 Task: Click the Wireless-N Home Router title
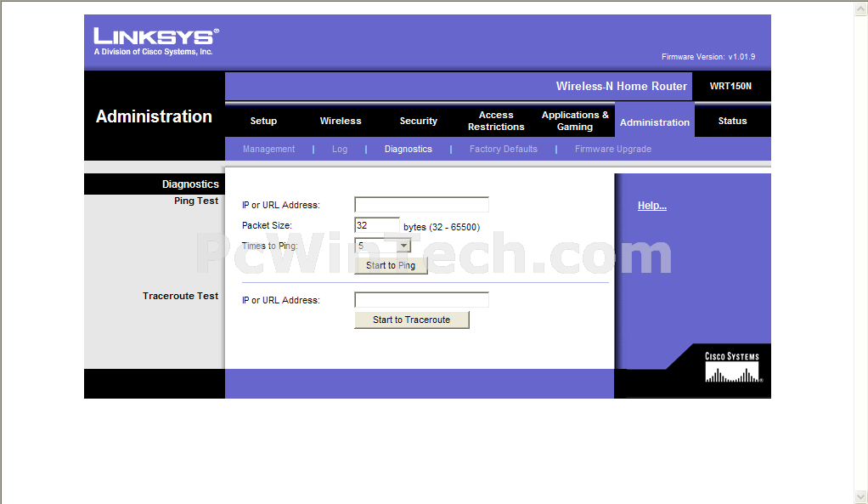pos(621,86)
